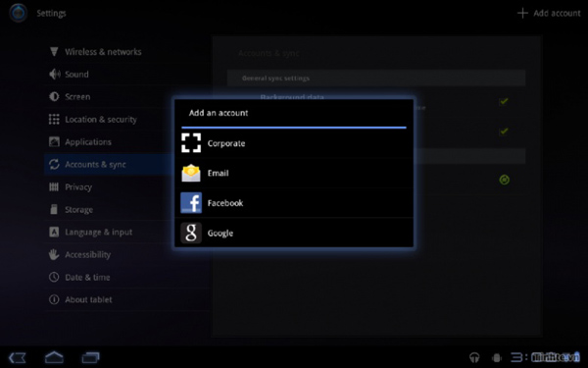Choose the Email envelope icon

[x=191, y=173]
